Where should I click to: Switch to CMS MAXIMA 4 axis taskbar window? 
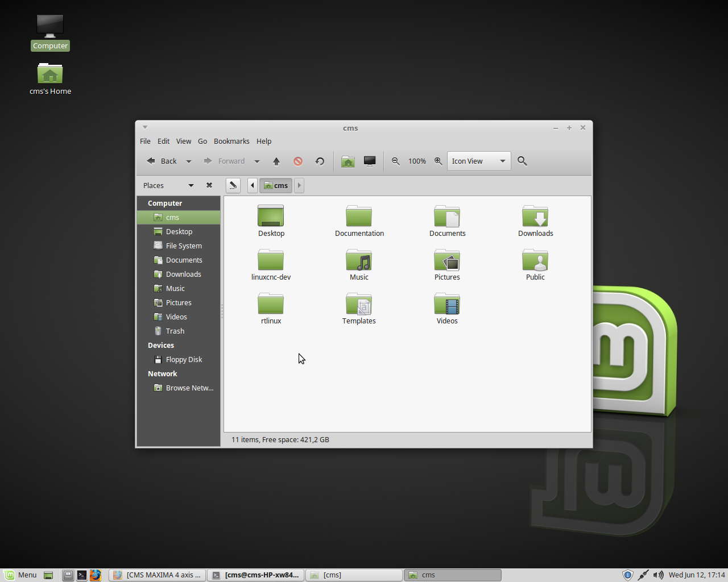point(157,575)
